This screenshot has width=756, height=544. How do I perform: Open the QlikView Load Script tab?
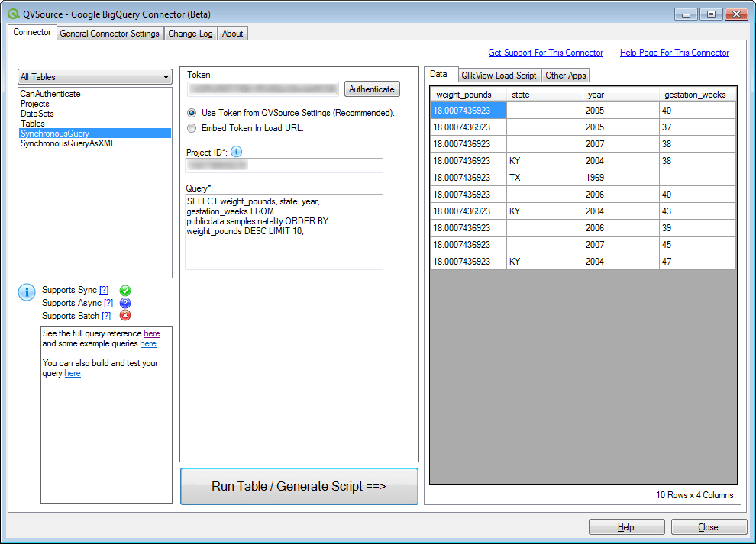pos(499,76)
